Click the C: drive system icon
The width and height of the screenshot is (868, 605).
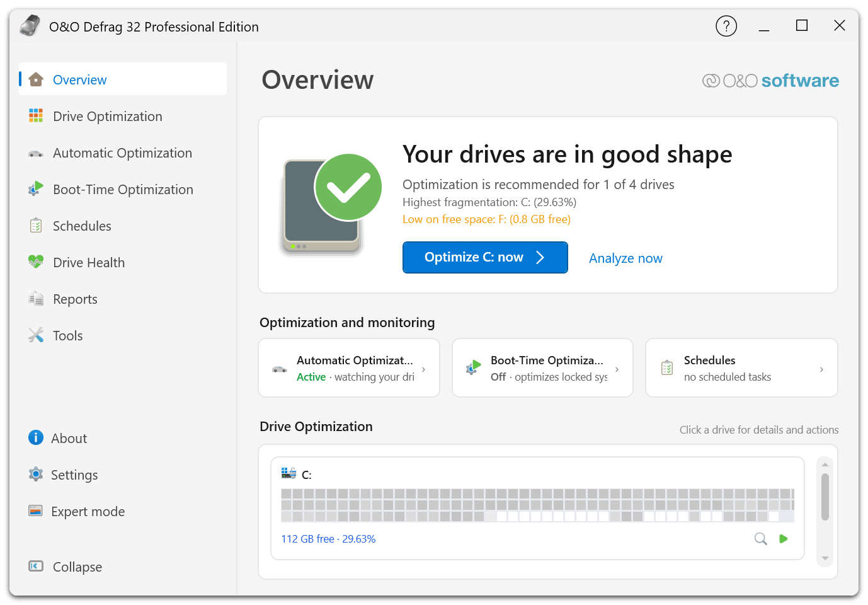point(288,473)
